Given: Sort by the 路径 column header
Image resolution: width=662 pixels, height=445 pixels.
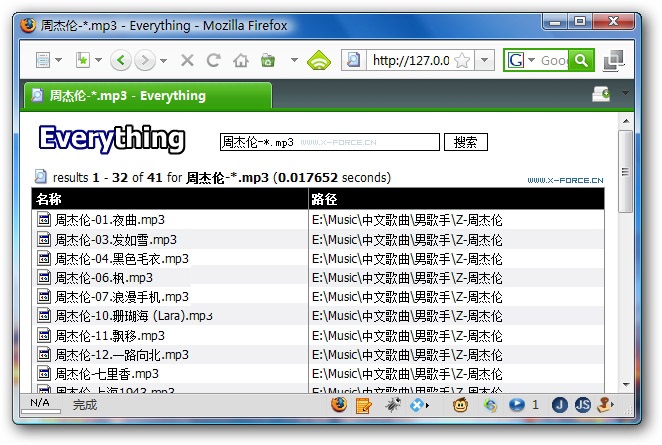Looking at the screenshot, I should tap(456, 199).
